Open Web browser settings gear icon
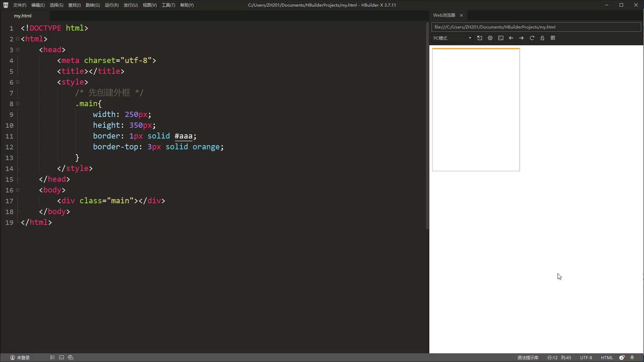 tap(490, 38)
